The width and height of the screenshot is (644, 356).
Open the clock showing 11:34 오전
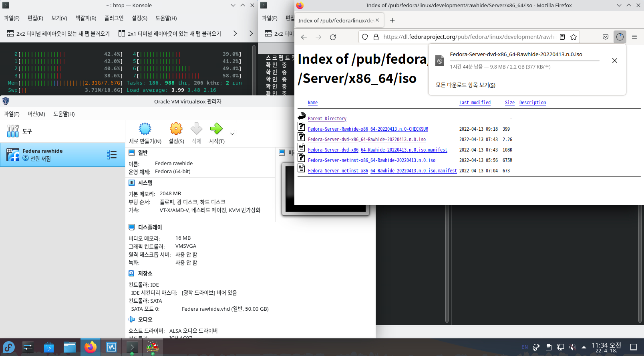[606, 347]
